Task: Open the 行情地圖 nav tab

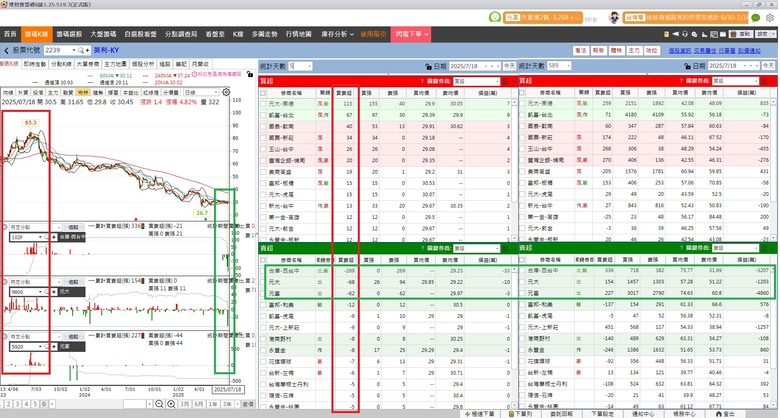Action: [298, 34]
